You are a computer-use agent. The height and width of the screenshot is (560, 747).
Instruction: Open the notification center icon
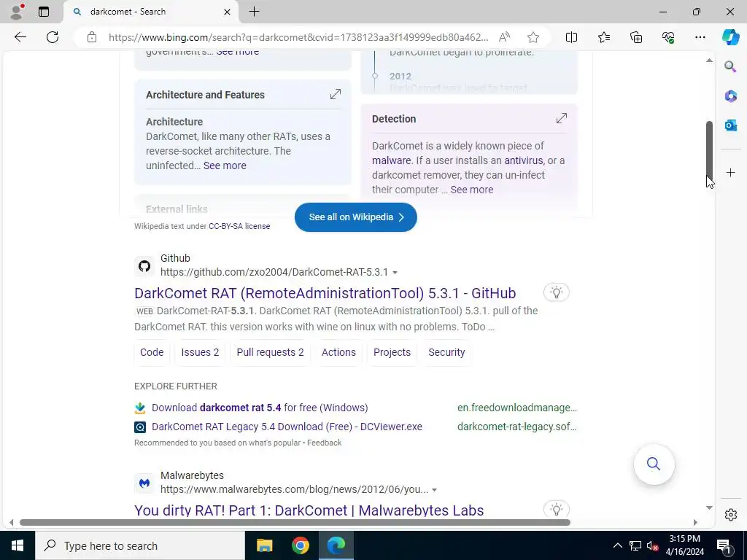(724, 545)
